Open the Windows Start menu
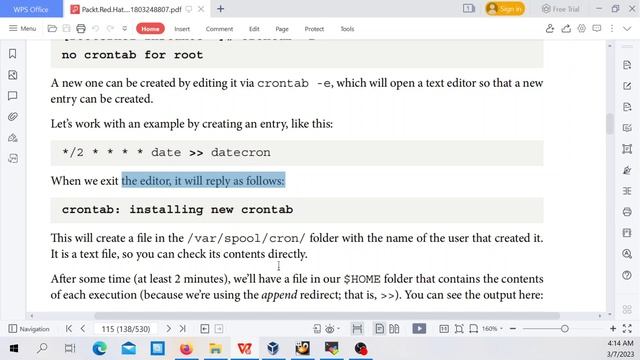This screenshot has width=640, height=360. click(x=13, y=349)
